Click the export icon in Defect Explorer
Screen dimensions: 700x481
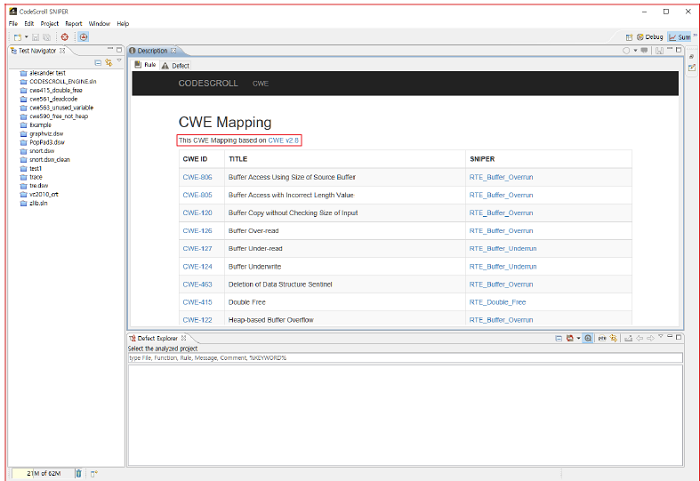pos(628,338)
